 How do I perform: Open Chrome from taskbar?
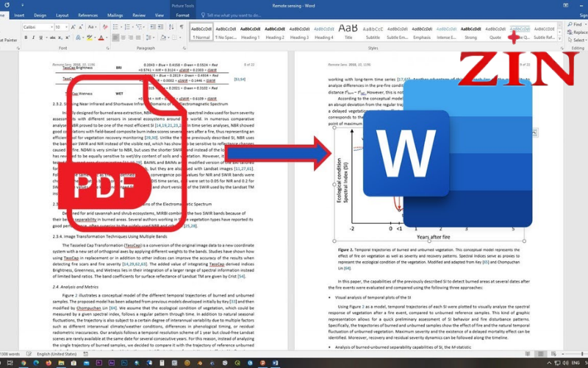click(24, 363)
